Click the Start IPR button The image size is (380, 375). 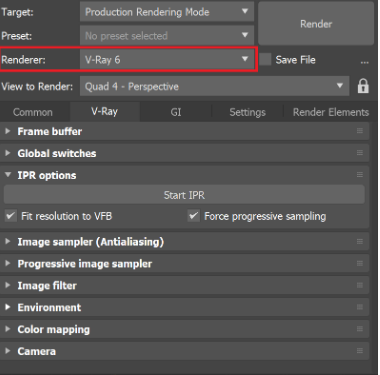[x=184, y=195]
